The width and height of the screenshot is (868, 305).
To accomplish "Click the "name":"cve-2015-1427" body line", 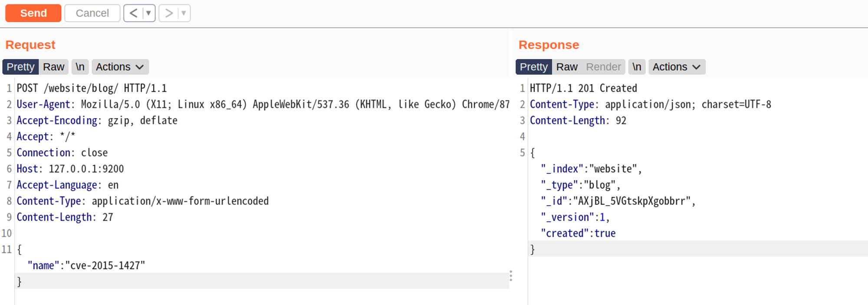I will pos(86,265).
